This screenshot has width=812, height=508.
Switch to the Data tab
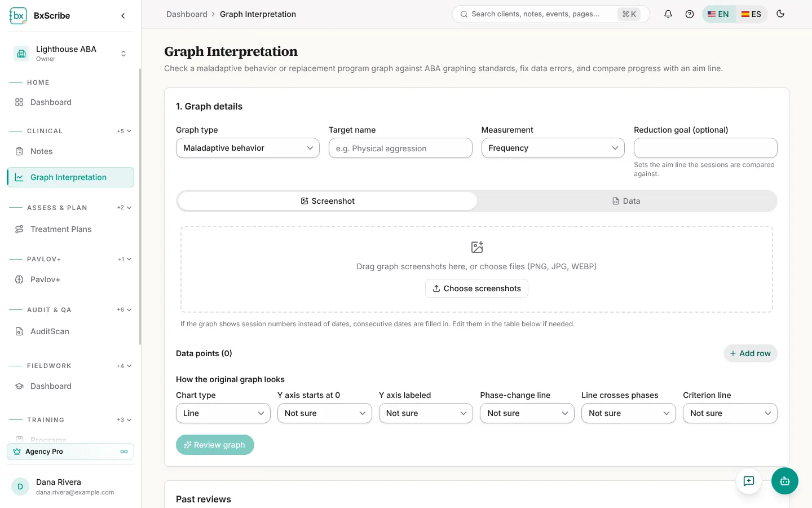(x=626, y=201)
